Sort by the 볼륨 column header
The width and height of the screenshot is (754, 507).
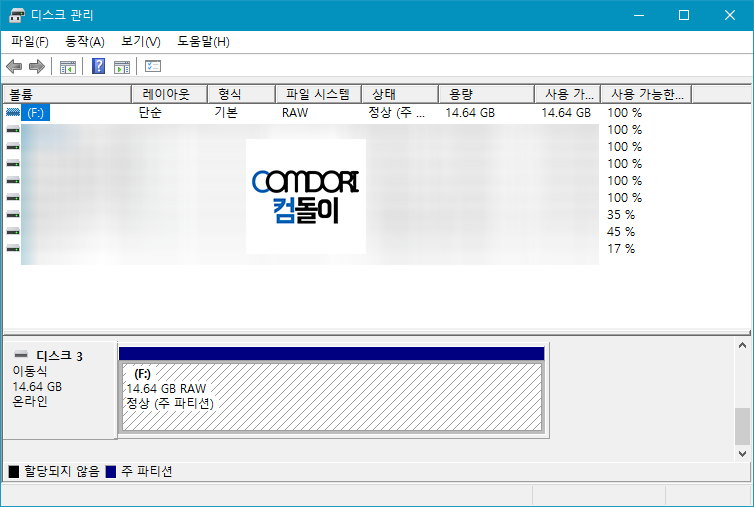click(67, 94)
